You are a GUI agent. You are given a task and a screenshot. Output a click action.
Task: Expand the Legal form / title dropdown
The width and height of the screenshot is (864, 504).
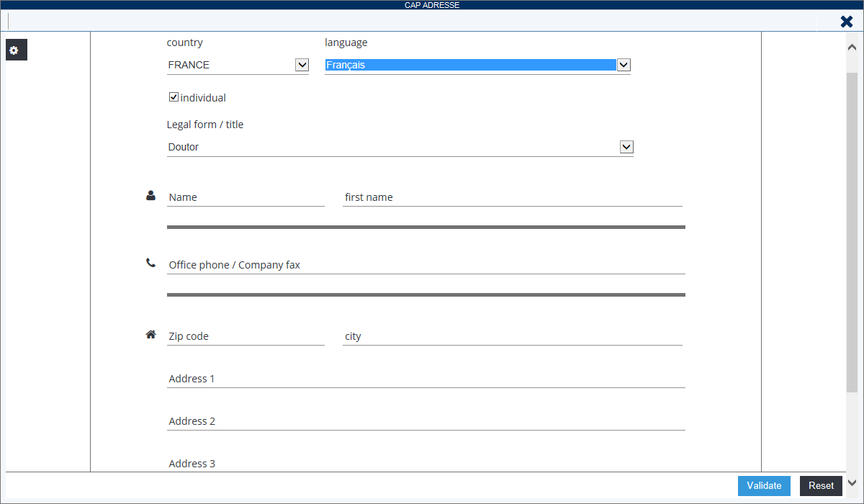pyautogui.click(x=626, y=147)
